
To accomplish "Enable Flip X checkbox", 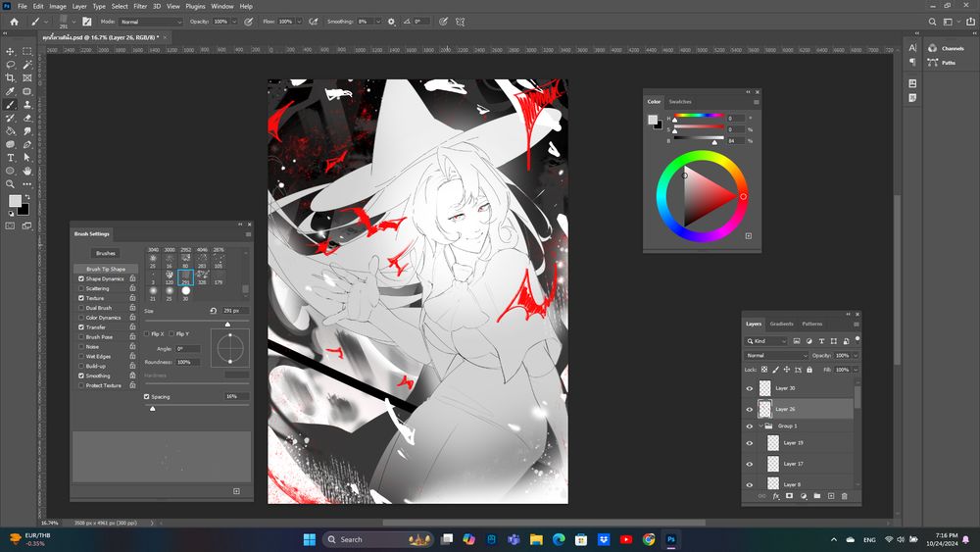I will [x=147, y=333].
